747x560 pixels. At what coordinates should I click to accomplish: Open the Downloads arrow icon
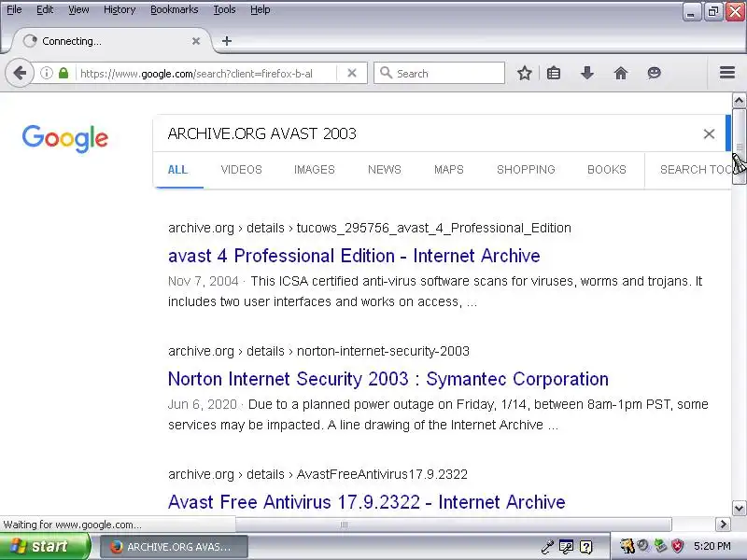click(587, 73)
